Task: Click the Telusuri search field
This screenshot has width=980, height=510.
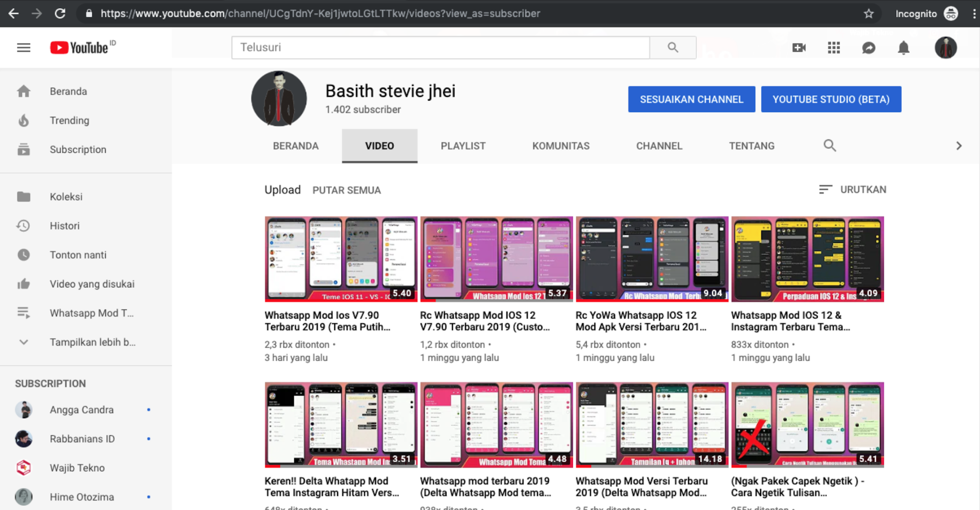Action: coord(440,47)
